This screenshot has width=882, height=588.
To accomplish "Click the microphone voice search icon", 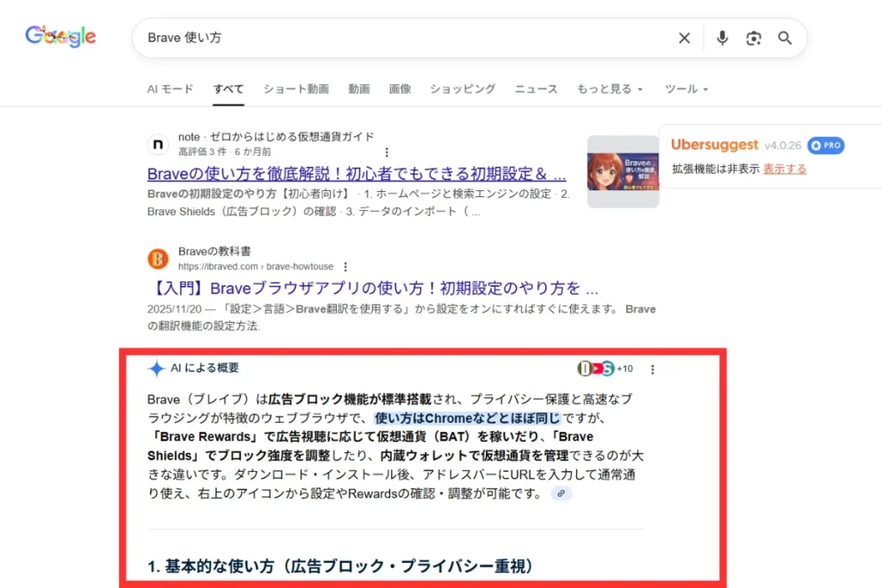I will tap(722, 38).
